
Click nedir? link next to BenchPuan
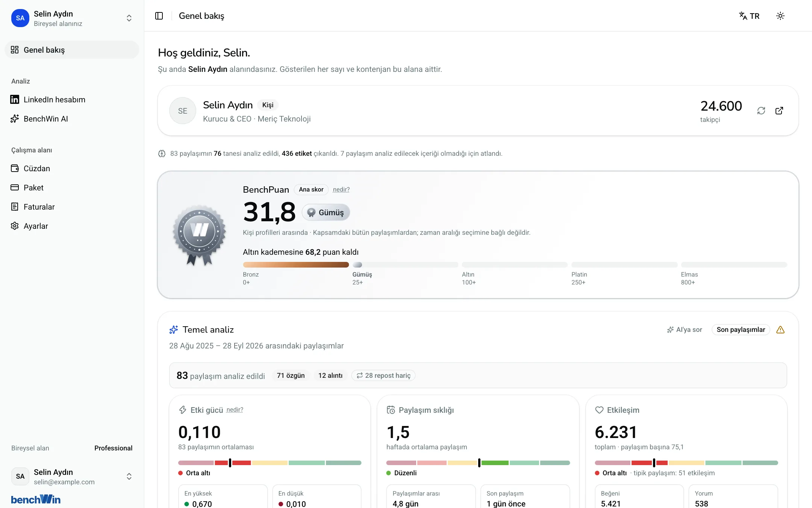point(341,190)
